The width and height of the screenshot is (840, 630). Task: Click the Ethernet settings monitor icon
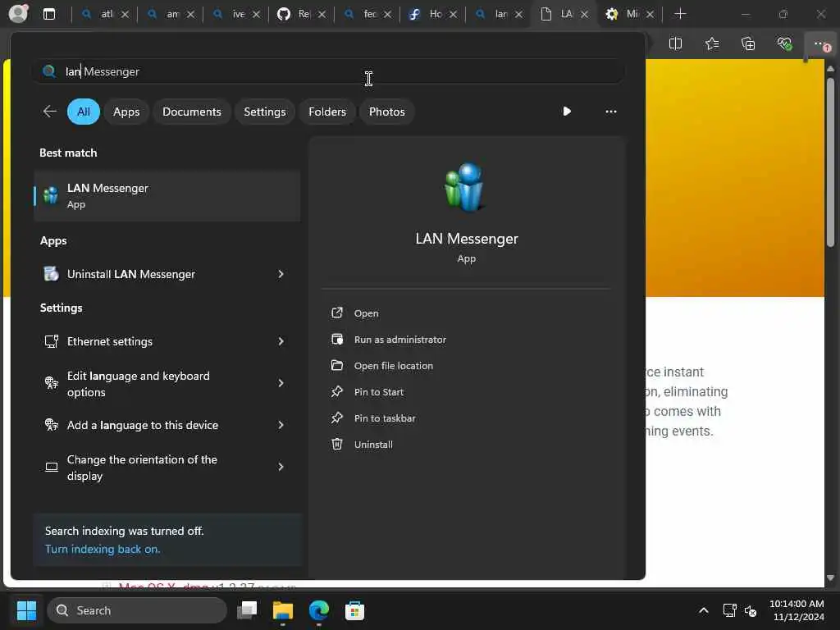(52, 341)
